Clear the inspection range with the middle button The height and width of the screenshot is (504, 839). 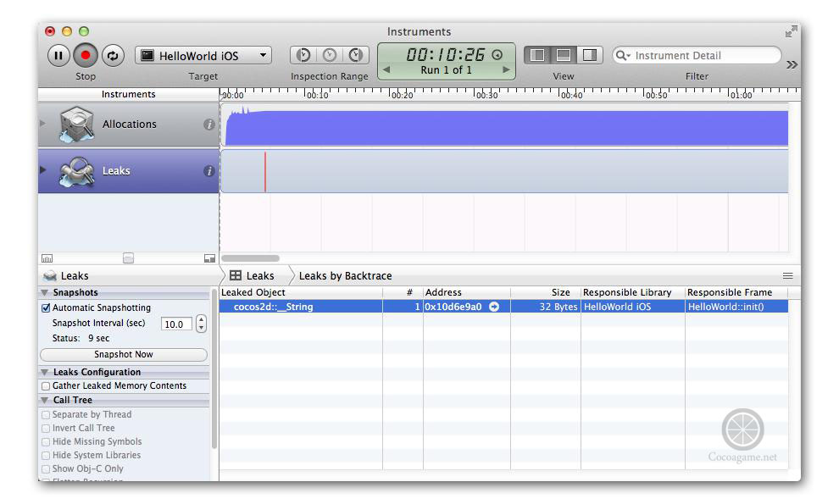click(330, 55)
